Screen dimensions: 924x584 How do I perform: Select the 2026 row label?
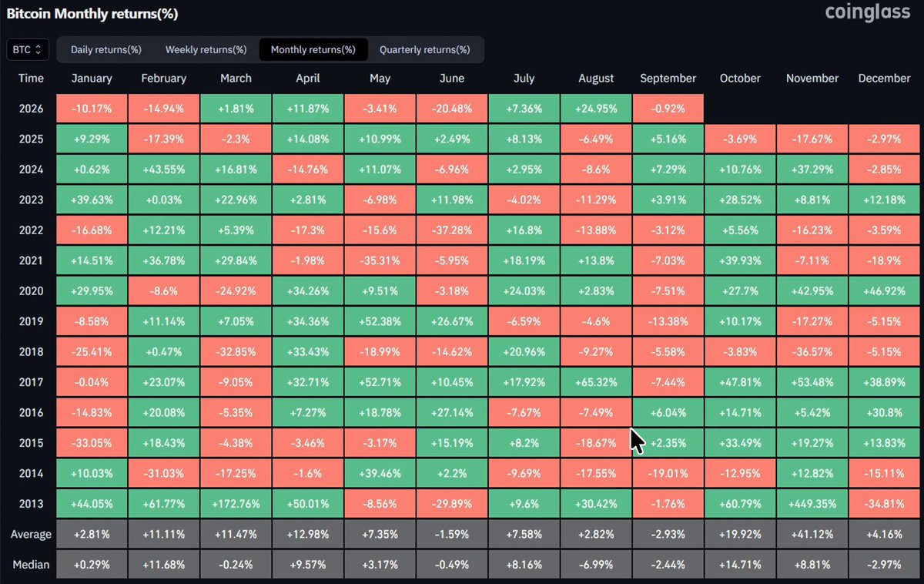click(32, 109)
